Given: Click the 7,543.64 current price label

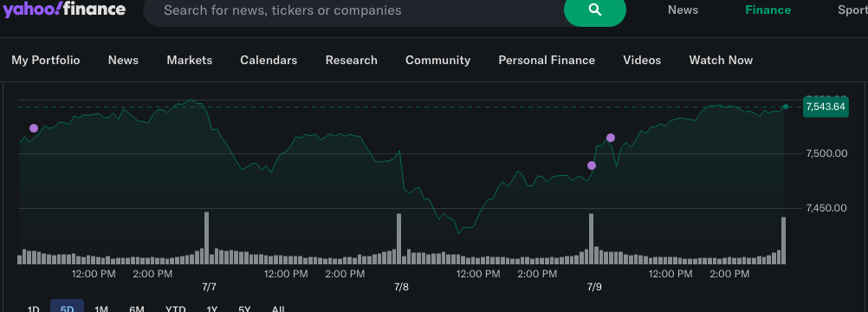Looking at the screenshot, I should pos(826,107).
